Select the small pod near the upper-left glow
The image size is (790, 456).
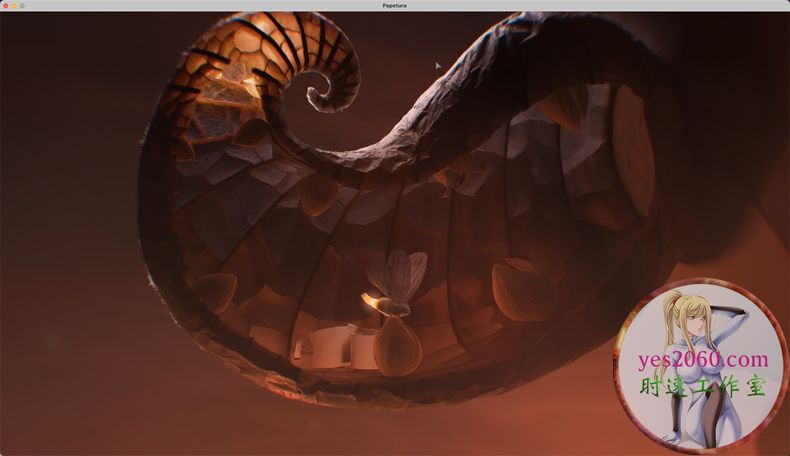click(x=252, y=131)
